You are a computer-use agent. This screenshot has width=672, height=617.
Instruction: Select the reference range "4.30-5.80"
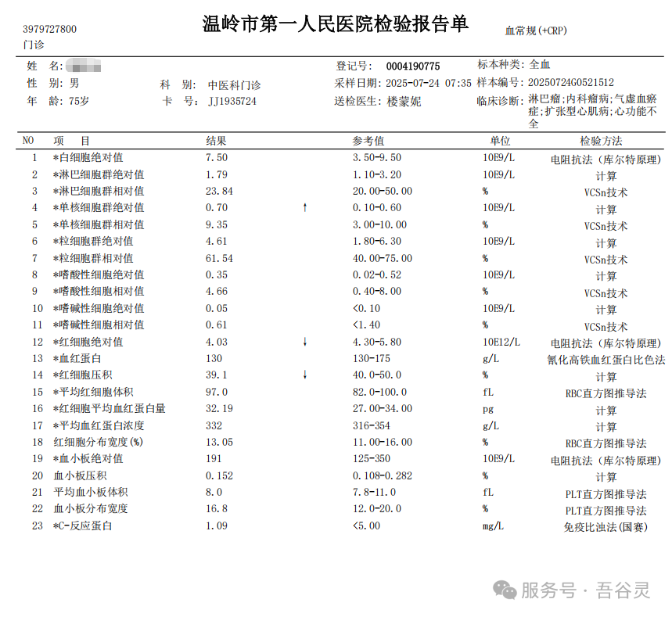pyautogui.click(x=377, y=342)
